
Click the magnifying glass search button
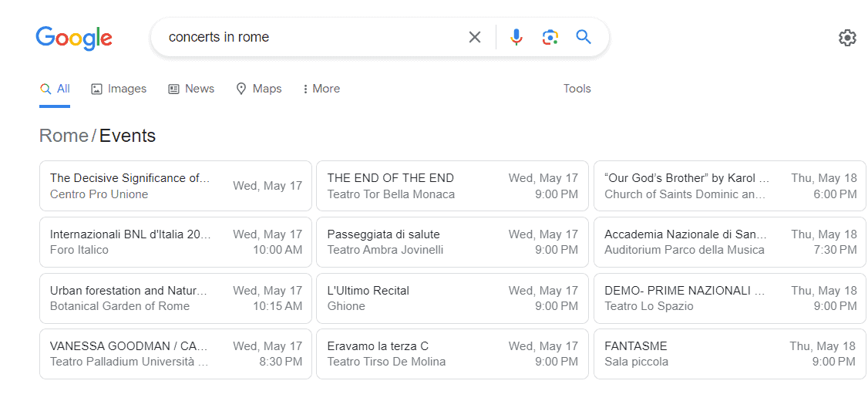click(584, 37)
